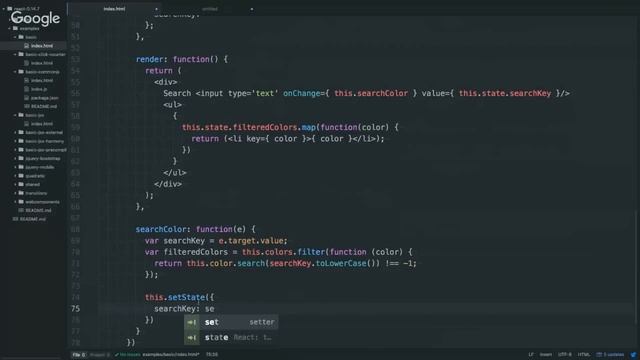This screenshot has width=640, height=360.
Task: Open README.md below webcomponents folder
Action: pyautogui.click(x=38, y=210)
